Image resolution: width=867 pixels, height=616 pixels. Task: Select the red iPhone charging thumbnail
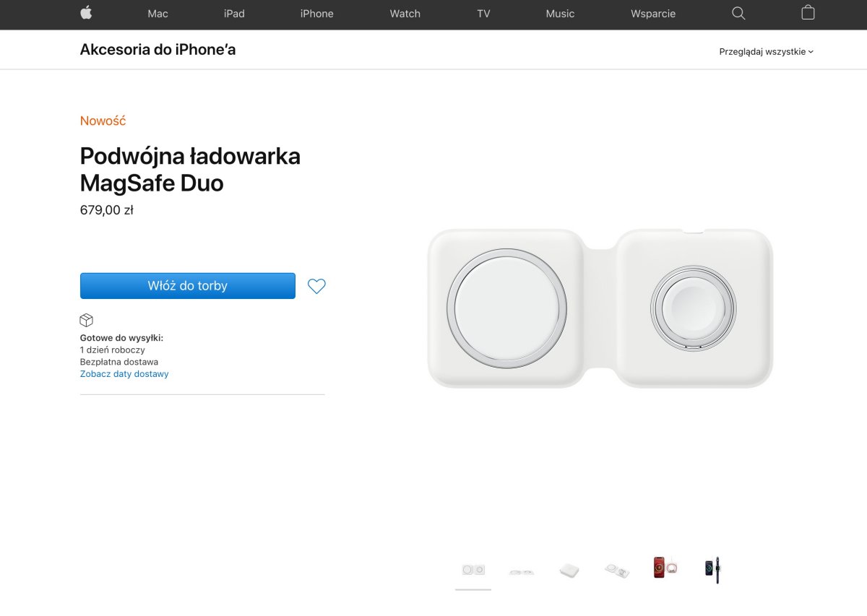(x=665, y=568)
